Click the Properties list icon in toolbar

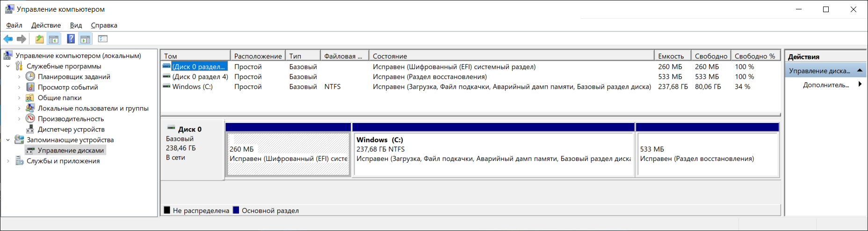(x=103, y=39)
